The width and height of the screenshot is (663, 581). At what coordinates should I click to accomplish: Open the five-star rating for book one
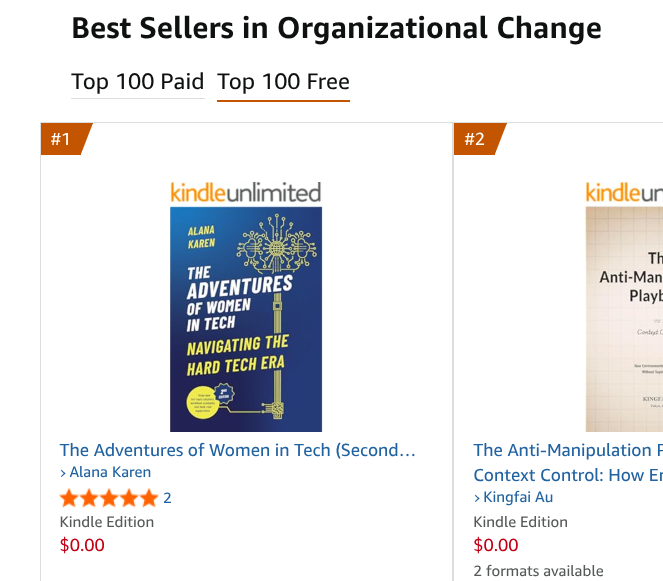pyautogui.click(x=109, y=498)
